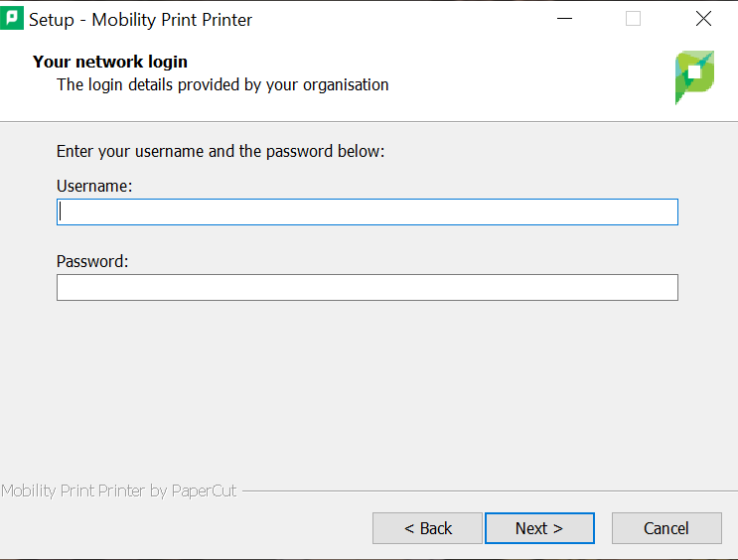Minimize the Setup window
The image size is (738, 560).
coord(564,19)
